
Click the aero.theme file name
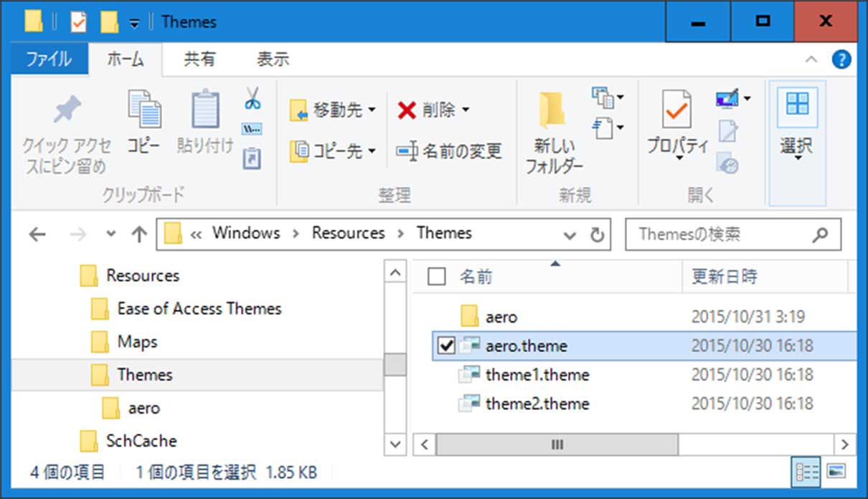pos(527,346)
